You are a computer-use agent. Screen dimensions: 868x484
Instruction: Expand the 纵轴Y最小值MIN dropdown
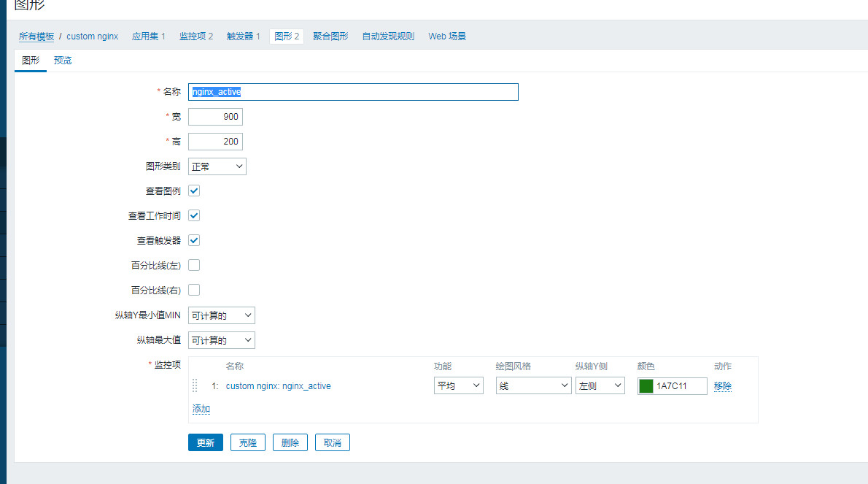point(222,315)
